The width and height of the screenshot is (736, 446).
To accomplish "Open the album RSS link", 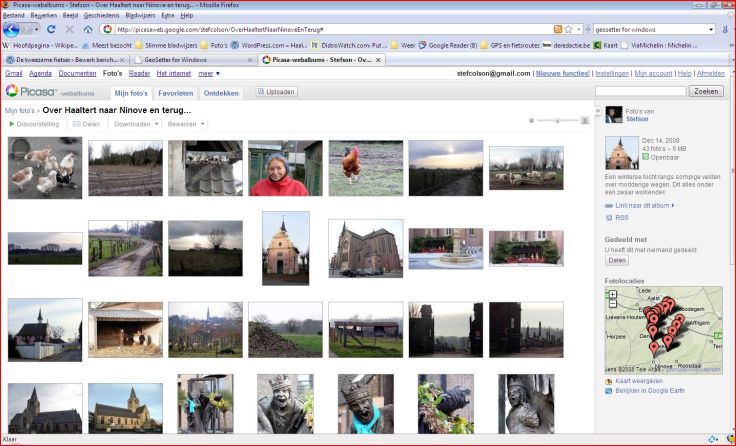I will pos(621,218).
